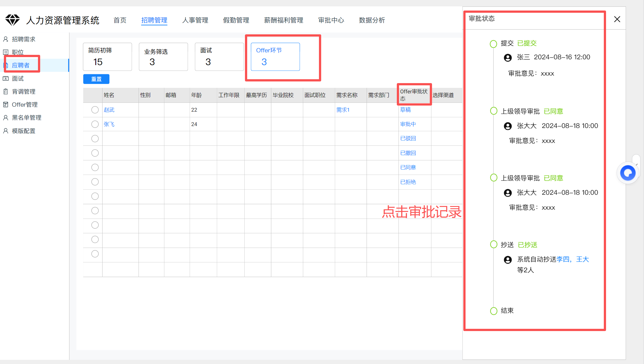Select the radio button for 赵武
Image resolution: width=644 pixels, height=364 pixels.
95,110
